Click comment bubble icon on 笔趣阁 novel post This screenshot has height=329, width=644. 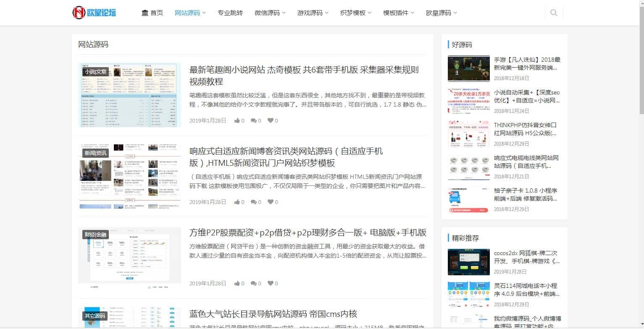click(254, 121)
